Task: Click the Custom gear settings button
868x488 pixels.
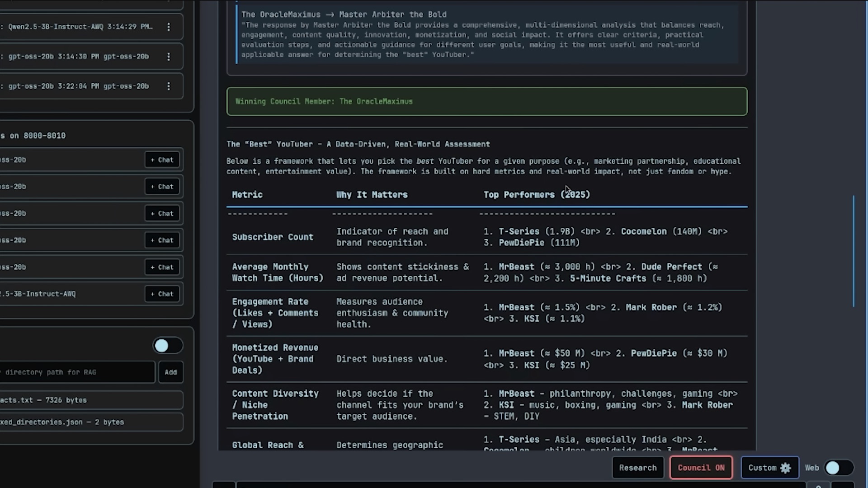Action: point(769,468)
